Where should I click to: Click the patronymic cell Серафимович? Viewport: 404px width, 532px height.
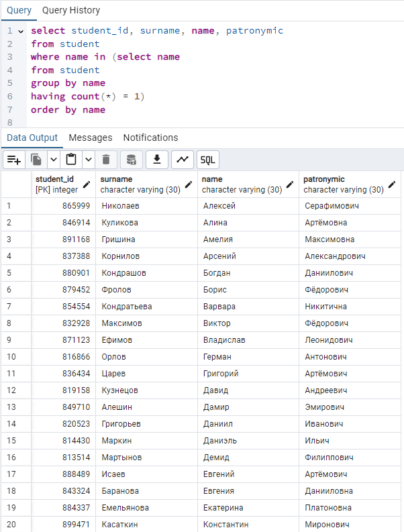350,205
